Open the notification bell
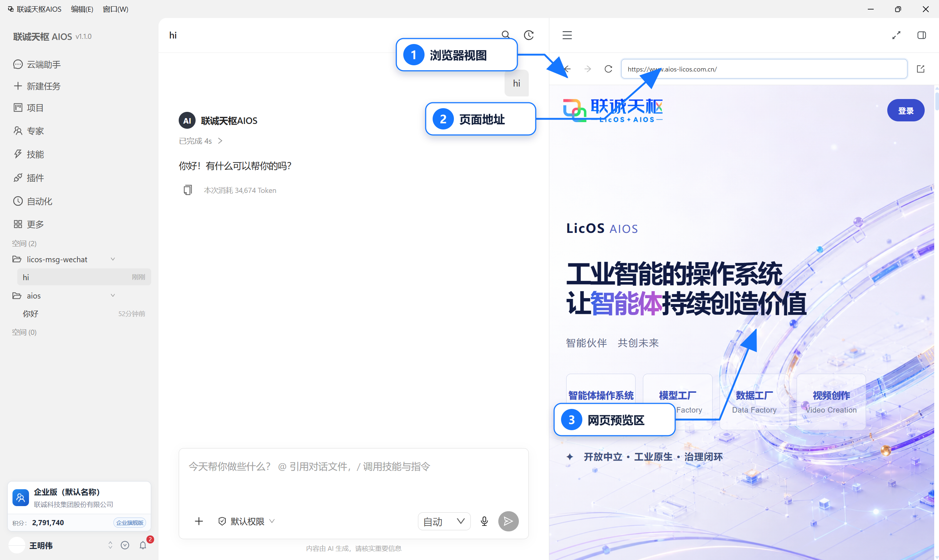The width and height of the screenshot is (939, 560). [x=143, y=545]
